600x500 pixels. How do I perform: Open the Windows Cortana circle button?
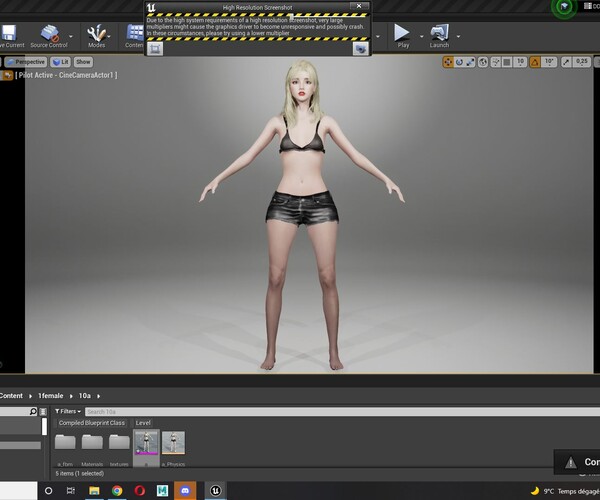click(x=48, y=490)
